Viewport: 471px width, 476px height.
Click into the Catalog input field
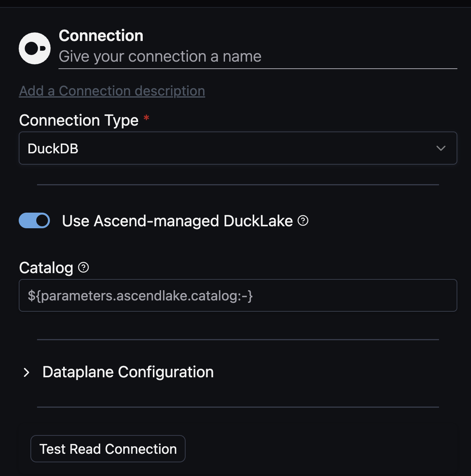pyautogui.click(x=351, y=296)
